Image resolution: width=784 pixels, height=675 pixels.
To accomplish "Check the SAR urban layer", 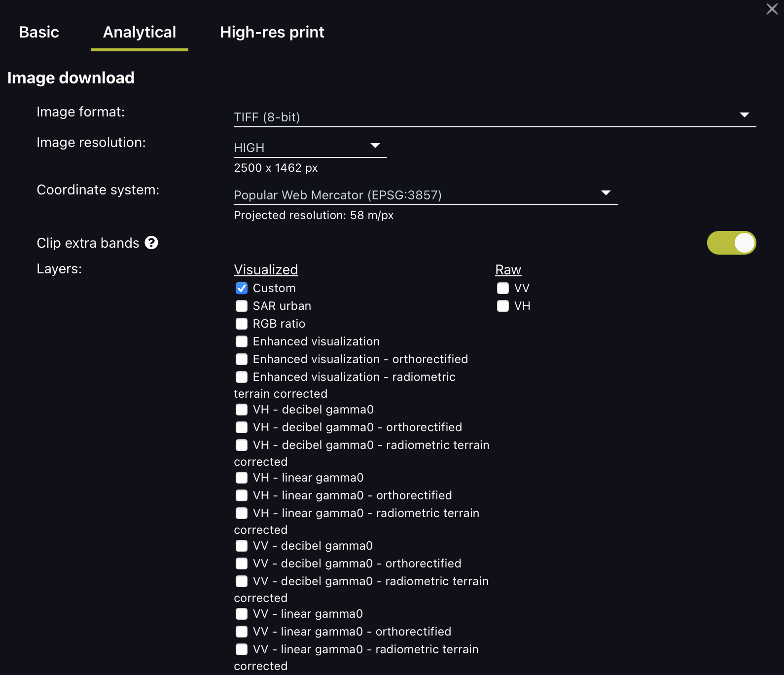I will click(x=242, y=306).
